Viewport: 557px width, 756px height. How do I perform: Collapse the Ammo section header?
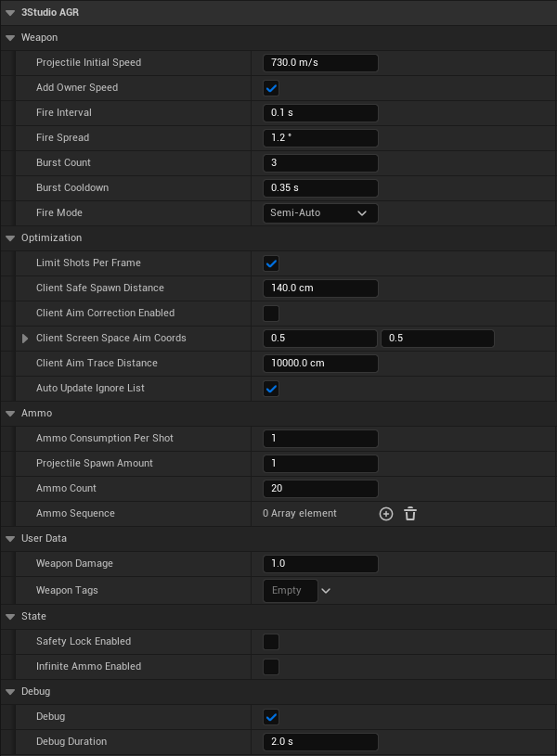click(8, 413)
